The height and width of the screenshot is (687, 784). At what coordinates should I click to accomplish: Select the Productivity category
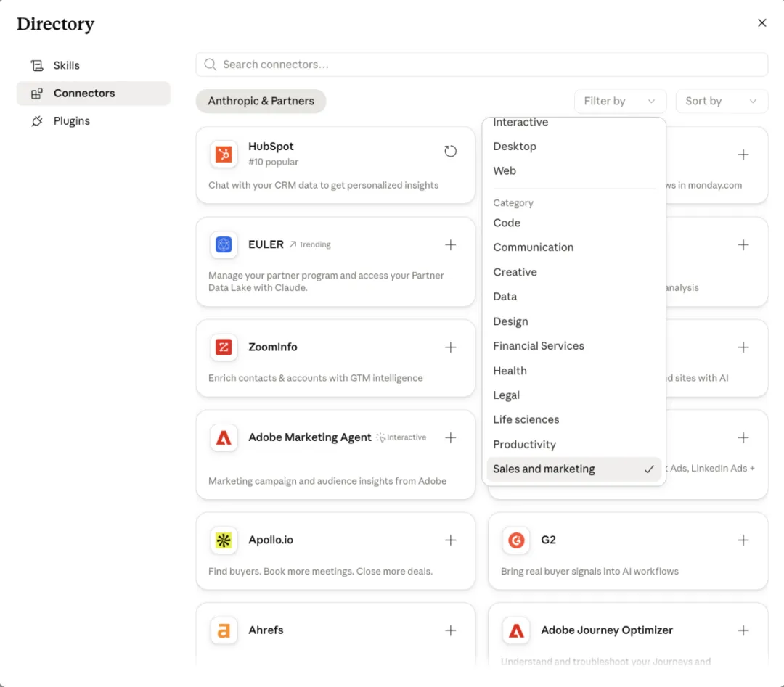pyautogui.click(x=574, y=445)
